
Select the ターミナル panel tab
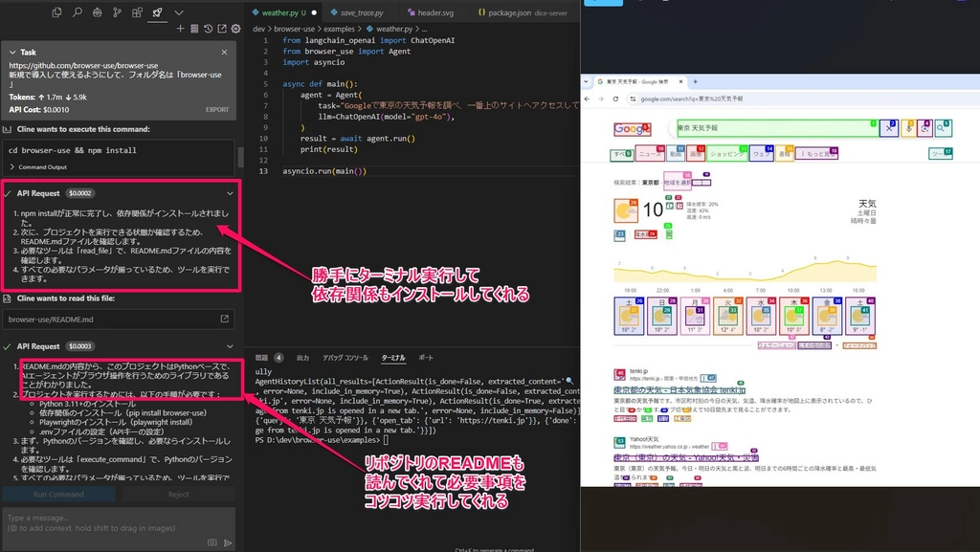coord(393,358)
